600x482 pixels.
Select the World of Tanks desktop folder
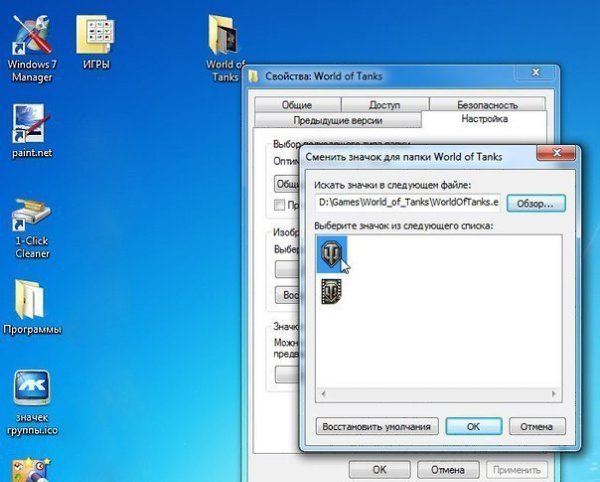(x=225, y=48)
